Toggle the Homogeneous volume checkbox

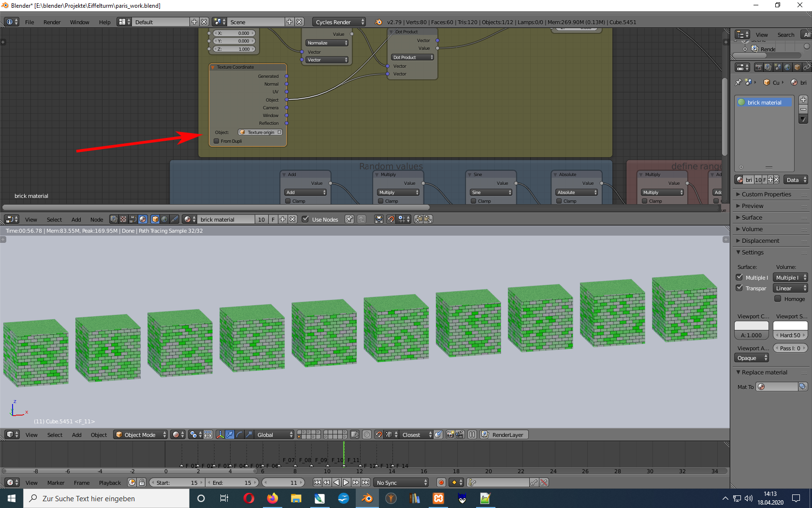[778, 299]
